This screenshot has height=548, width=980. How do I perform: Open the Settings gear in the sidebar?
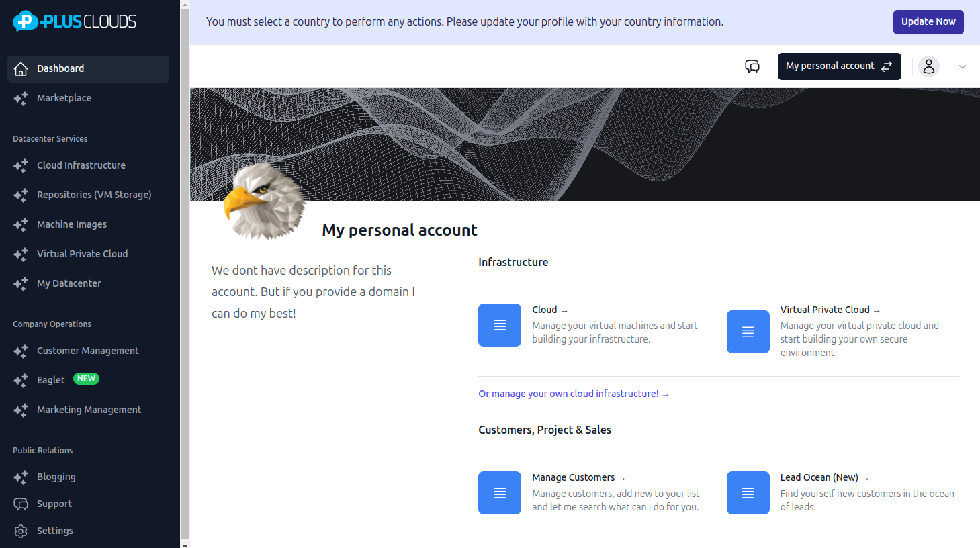[19, 531]
